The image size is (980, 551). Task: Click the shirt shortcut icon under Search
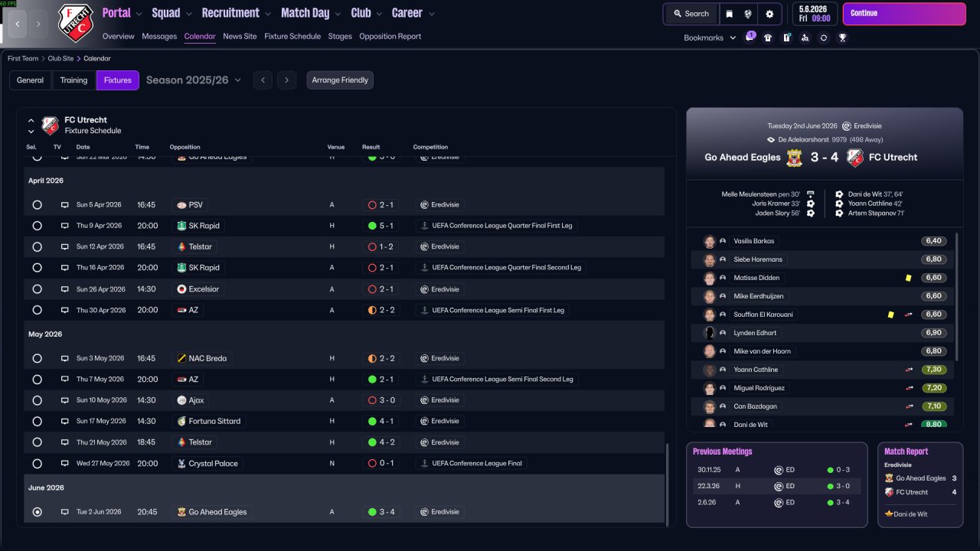click(x=768, y=37)
